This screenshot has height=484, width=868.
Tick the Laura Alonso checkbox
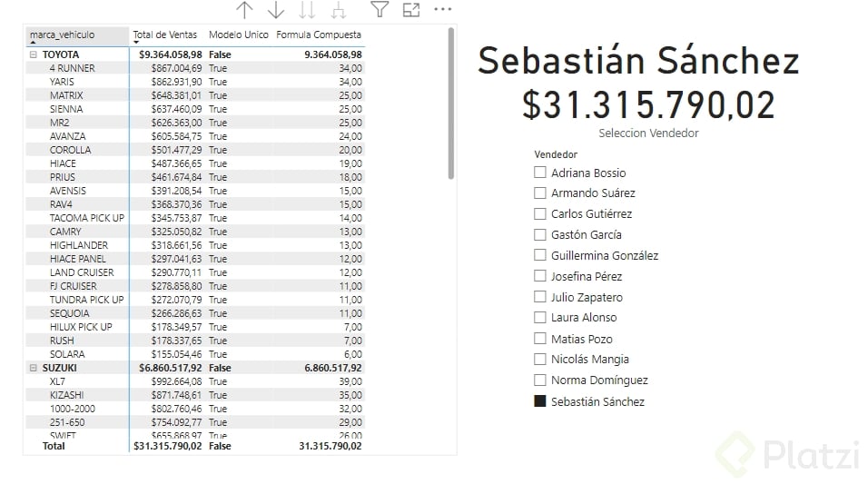tap(540, 318)
